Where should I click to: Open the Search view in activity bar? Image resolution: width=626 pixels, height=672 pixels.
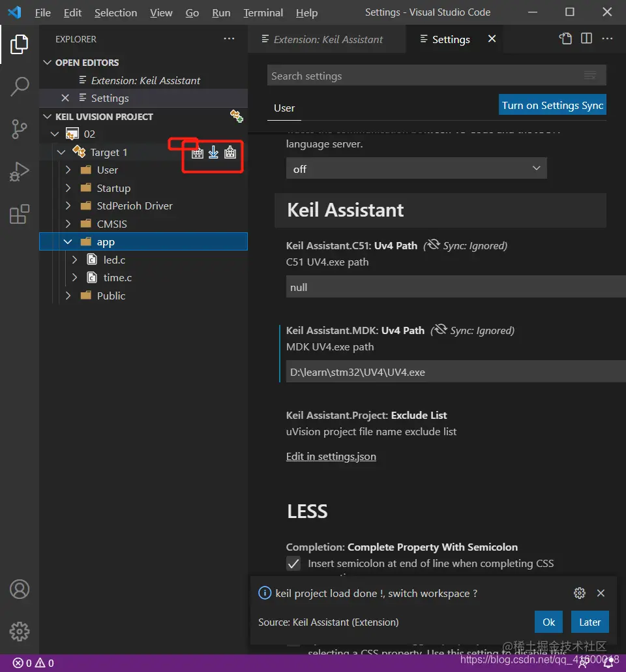pos(20,87)
